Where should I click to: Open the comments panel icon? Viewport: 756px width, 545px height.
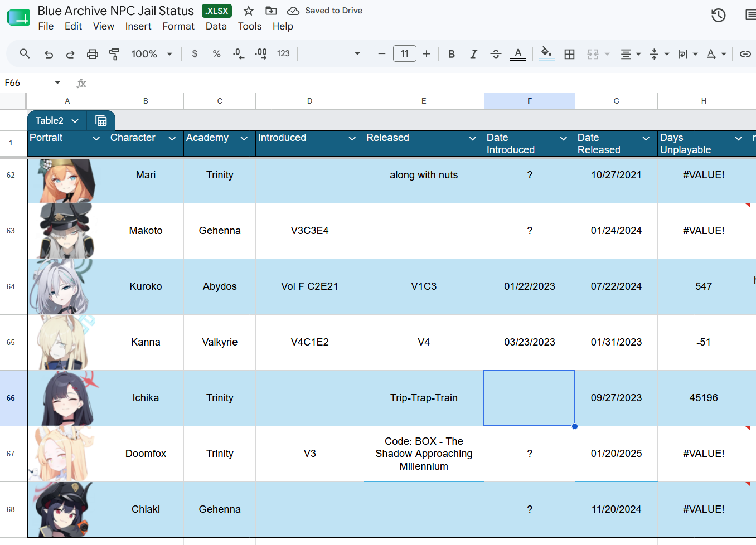[750, 15]
